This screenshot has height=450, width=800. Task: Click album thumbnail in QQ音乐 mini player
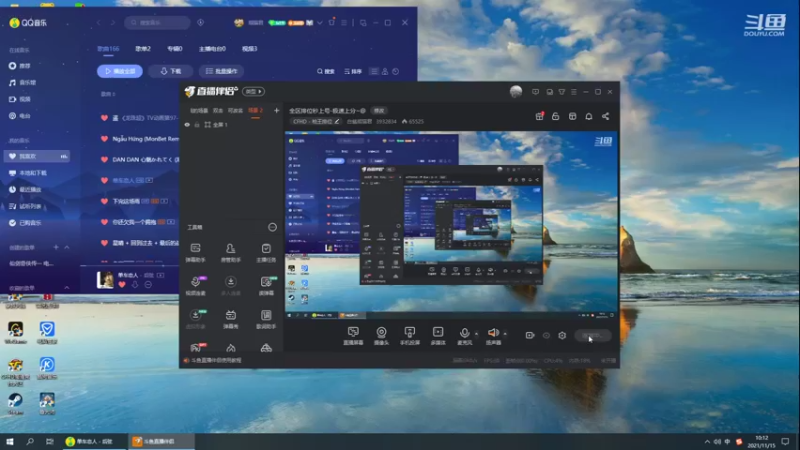[x=105, y=280]
